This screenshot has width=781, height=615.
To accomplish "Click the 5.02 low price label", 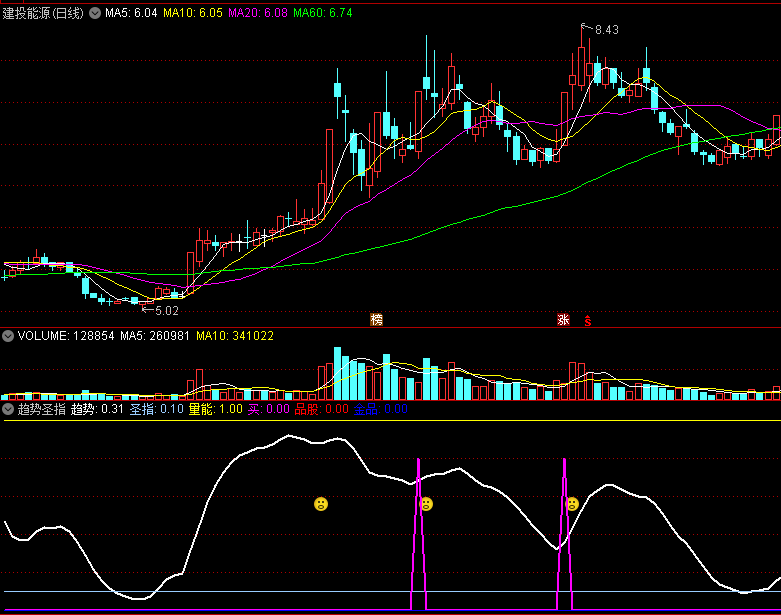I will pos(167,311).
